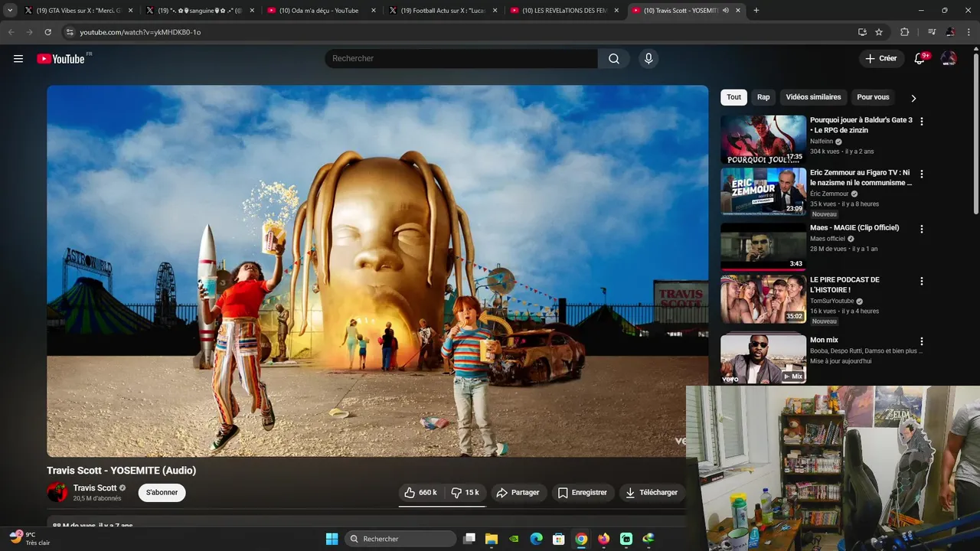
Task: Open the tab search dropdown arrow
Action: click(10, 11)
